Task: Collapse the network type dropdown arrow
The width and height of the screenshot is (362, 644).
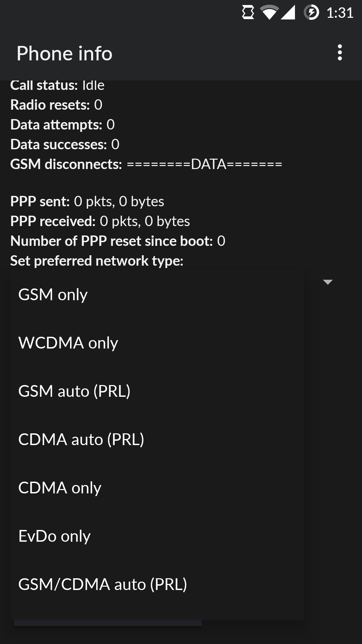Action: [327, 282]
